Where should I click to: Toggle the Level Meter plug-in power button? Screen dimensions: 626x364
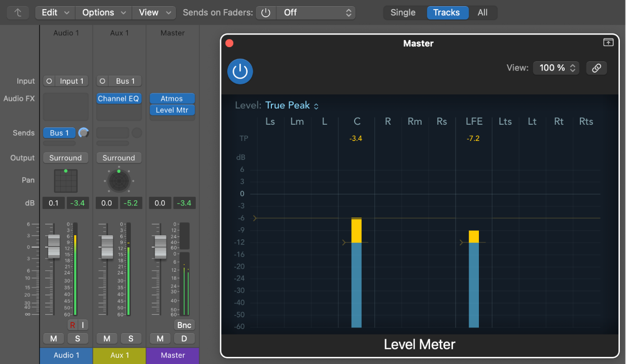click(x=240, y=71)
